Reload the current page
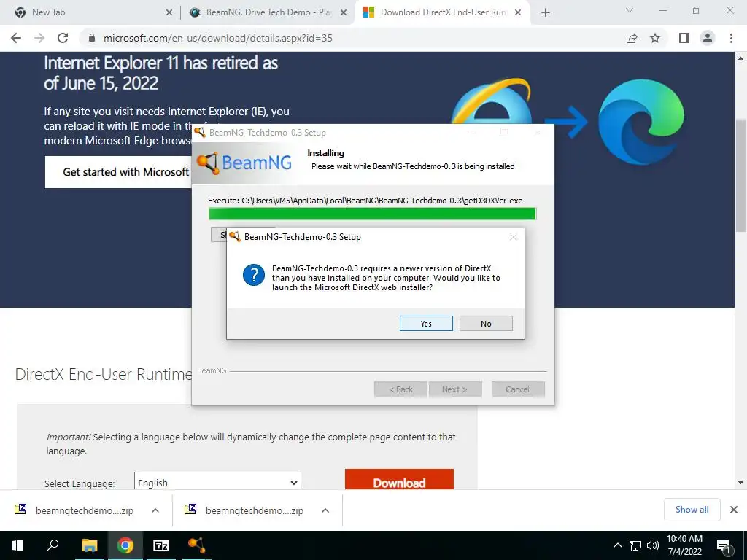This screenshot has width=747, height=560. point(63,38)
